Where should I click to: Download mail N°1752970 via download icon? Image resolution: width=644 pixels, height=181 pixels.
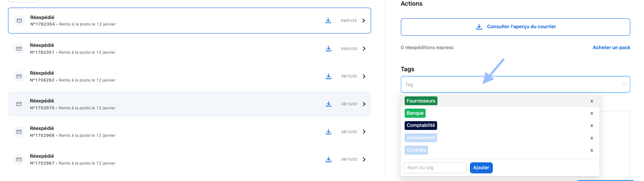pyautogui.click(x=328, y=104)
